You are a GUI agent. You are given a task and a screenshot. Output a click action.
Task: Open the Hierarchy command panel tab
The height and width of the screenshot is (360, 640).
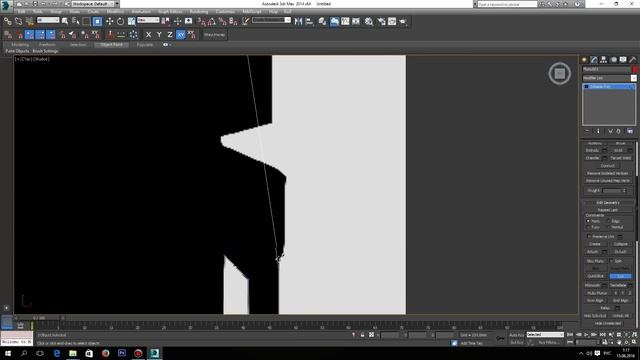coord(604,60)
